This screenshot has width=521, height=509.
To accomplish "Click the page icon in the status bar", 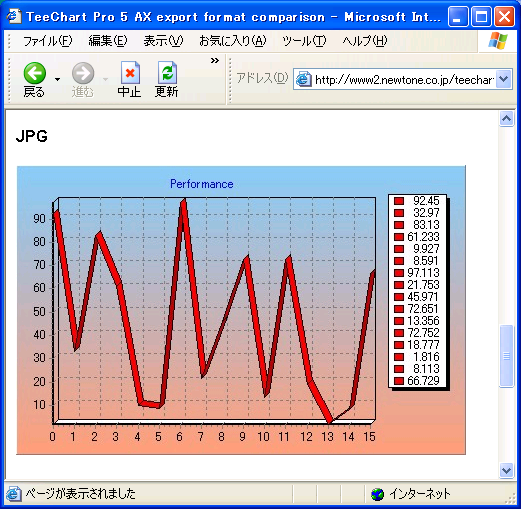I will 14,494.
